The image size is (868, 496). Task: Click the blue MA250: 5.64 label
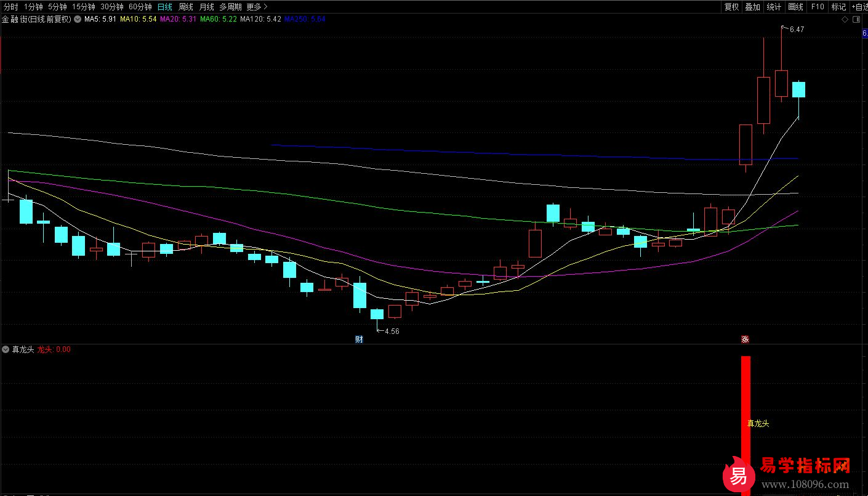tap(305, 19)
